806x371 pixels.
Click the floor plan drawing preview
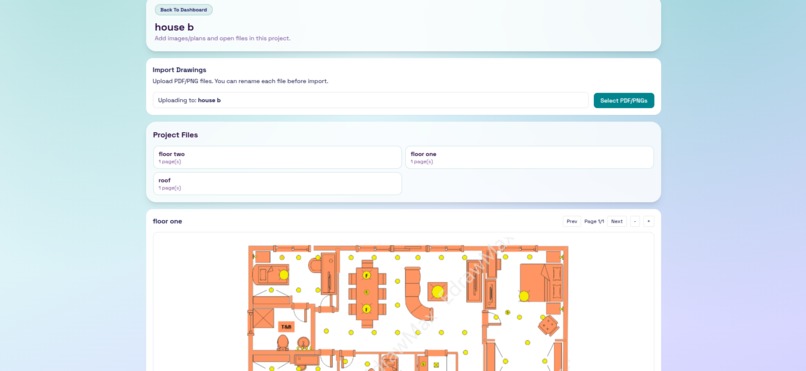coord(404,302)
